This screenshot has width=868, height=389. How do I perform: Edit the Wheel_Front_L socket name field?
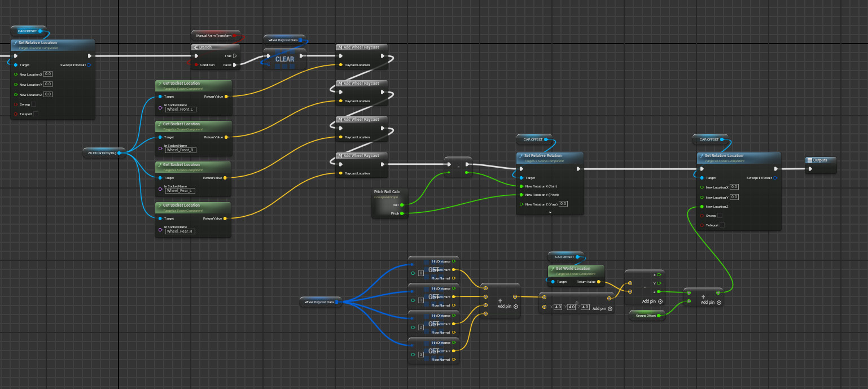click(x=180, y=109)
